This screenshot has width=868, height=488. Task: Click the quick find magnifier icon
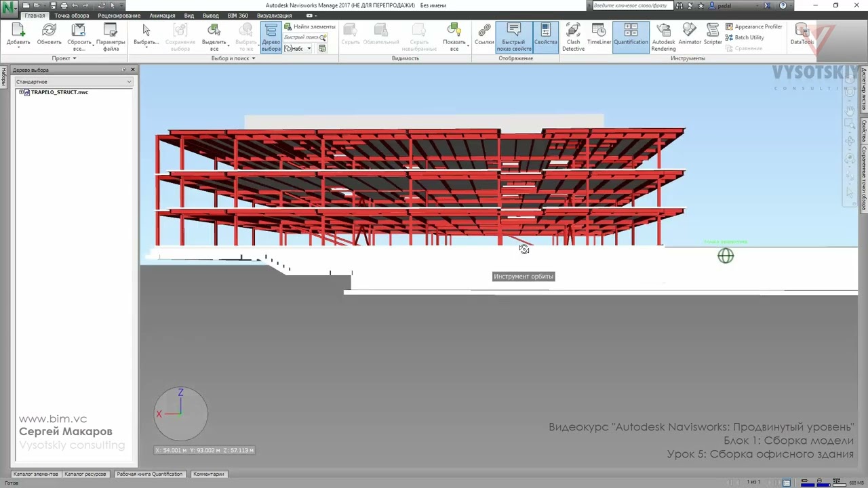point(323,37)
